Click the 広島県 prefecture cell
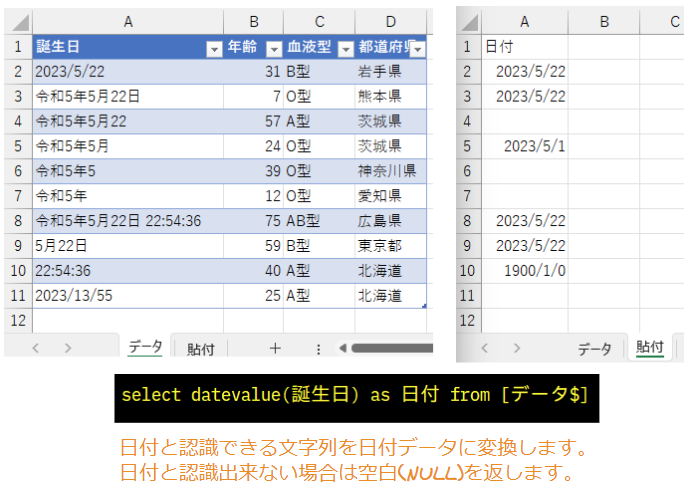Viewport: 687px width, 489px height. 391,221
